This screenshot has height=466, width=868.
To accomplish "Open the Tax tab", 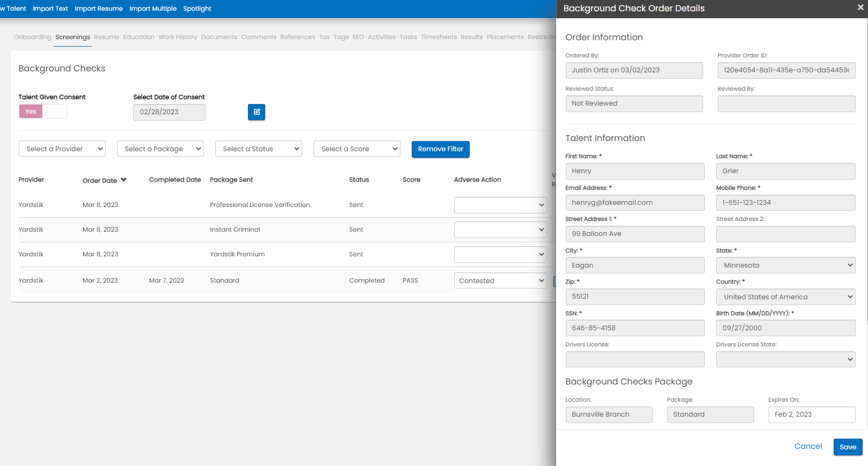I will (x=324, y=37).
